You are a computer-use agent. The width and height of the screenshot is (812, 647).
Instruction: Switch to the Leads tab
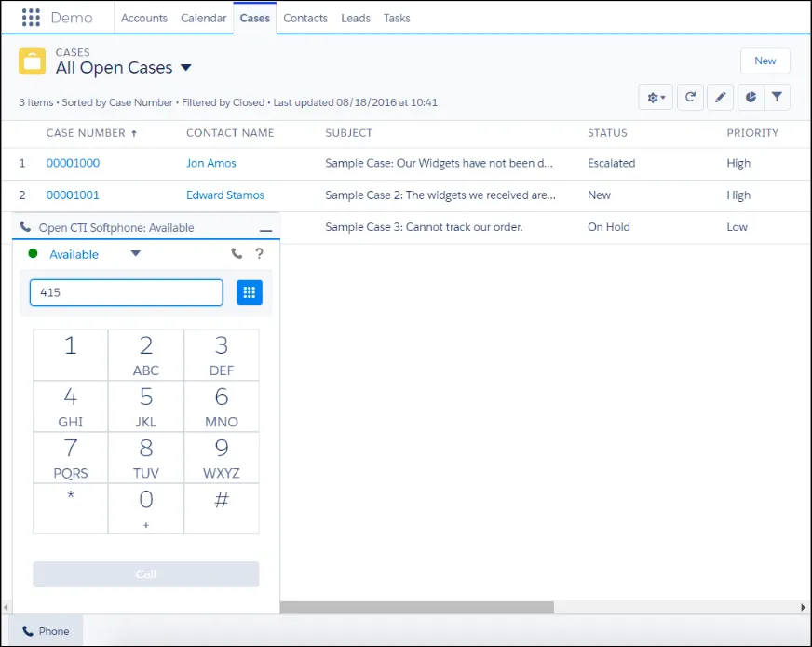coord(355,17)
